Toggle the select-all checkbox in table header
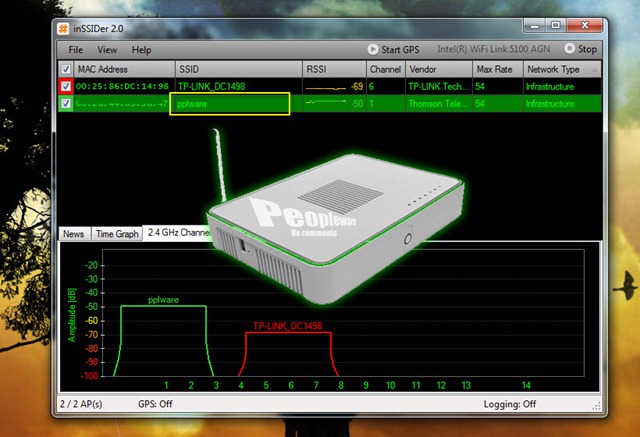 pyautogui.click(x=66, y=69)
